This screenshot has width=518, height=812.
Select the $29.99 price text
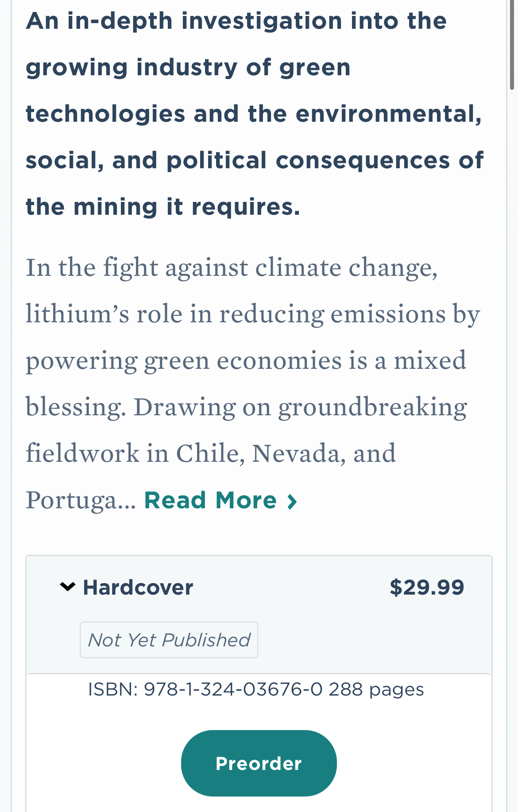point(426,588)
